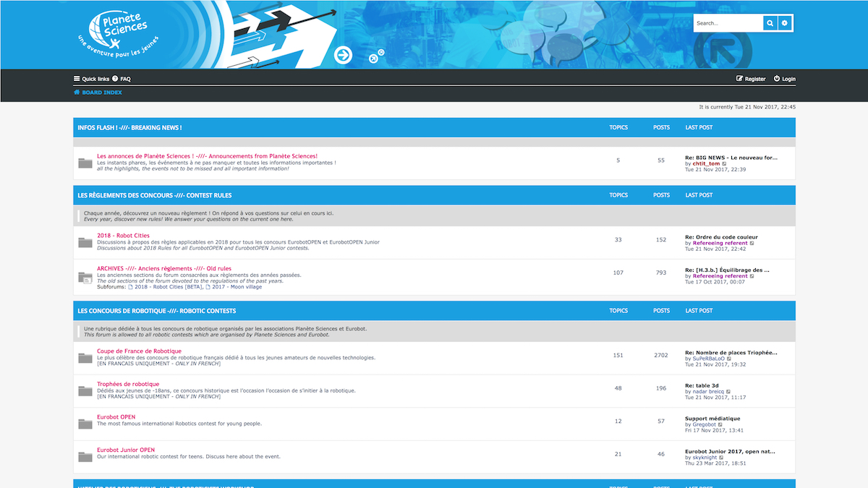Click the topics count 151

pyautogui.click(x=618, y=356)
